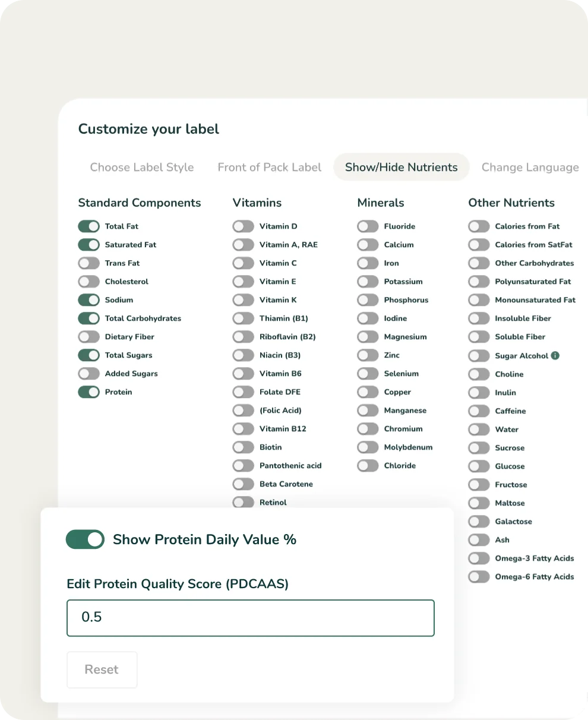Toggle Calcium mineral on
This screenshot has width=588, height=720.
pyautogui.click(x=368, y=245)
